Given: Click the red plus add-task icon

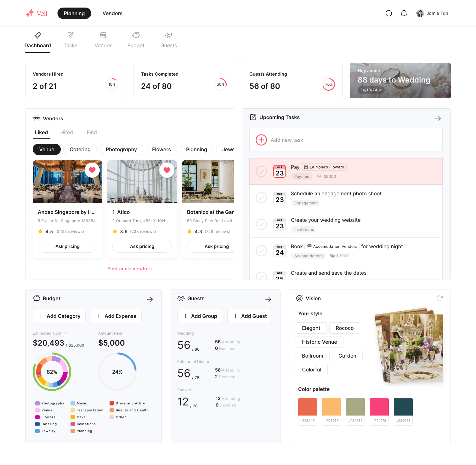Looking at the screenshot, I should coord(261,140).
